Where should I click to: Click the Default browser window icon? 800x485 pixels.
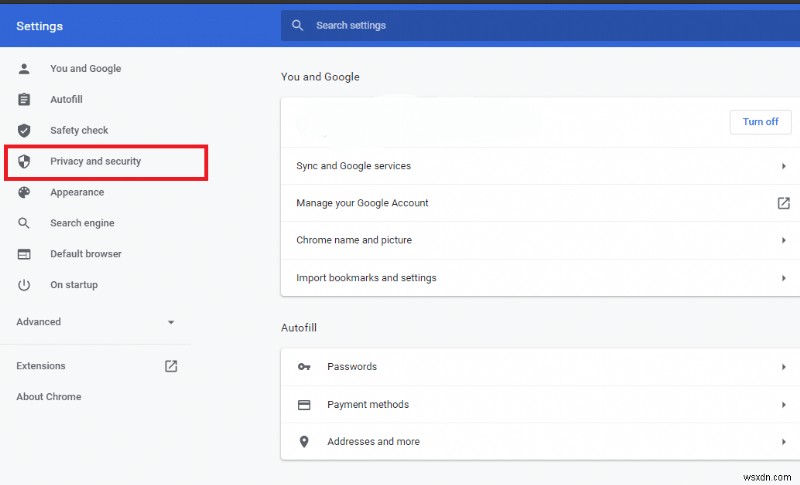click(25, 255)
